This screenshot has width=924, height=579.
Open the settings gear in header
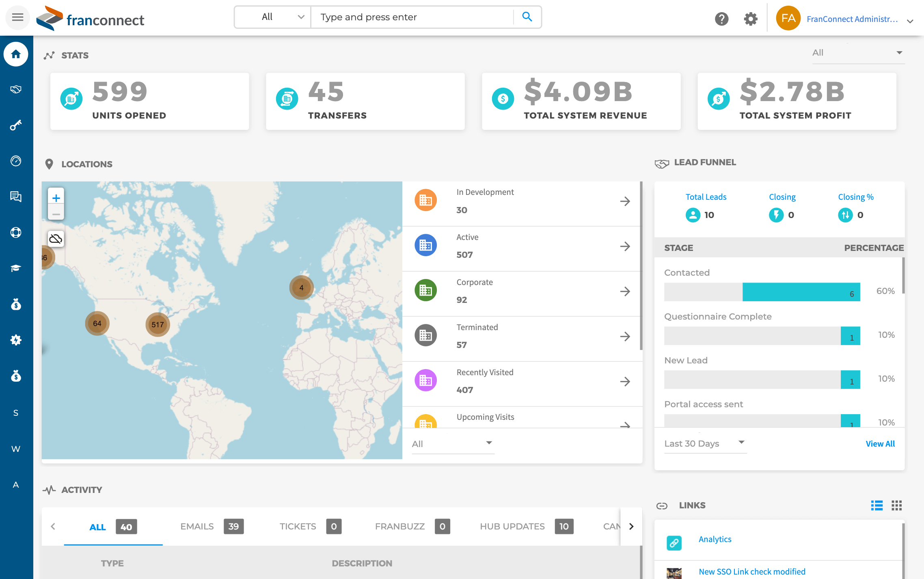pyautogui.click(x=751, y=19)
